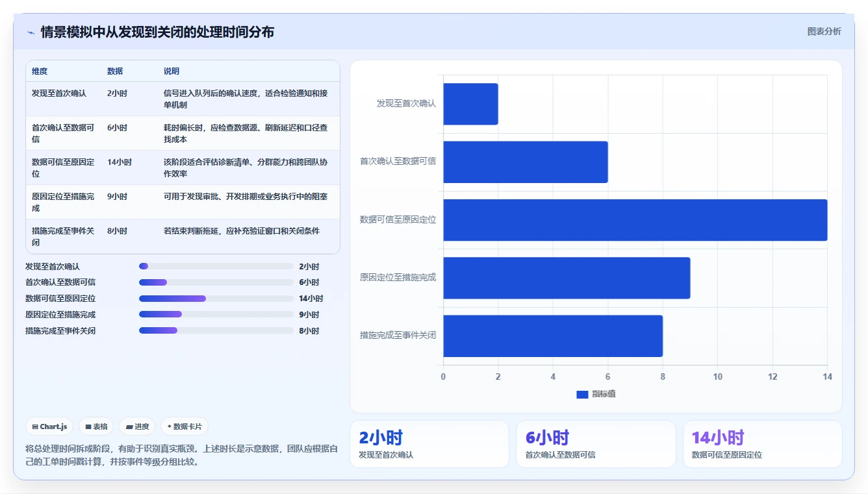Click the 首次确认至数据可信 progress bar
Image resolution: width=868 pixels, height=494 pixels.
click(216, 282)
